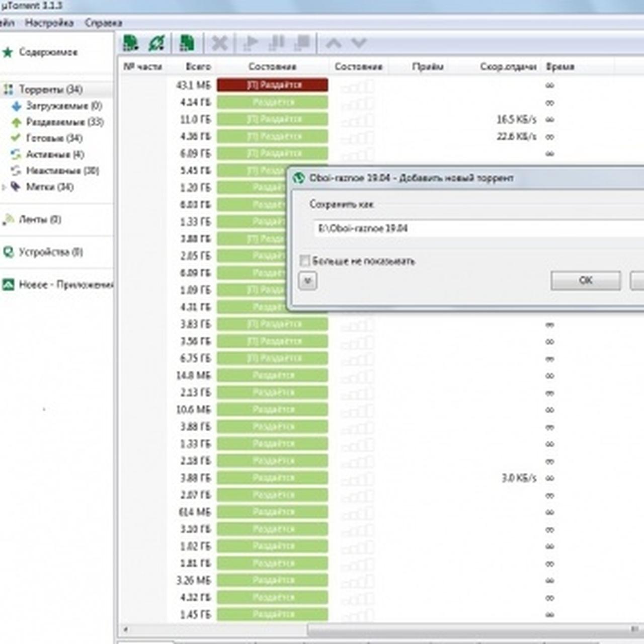644x644 pixels.
Task: Open the Настройка menu
Action: point(49,23)
